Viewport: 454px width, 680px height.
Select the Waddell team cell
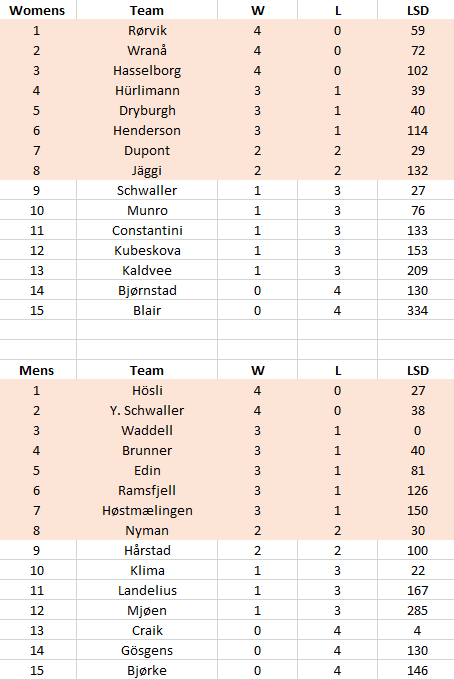tap(147, 430)
